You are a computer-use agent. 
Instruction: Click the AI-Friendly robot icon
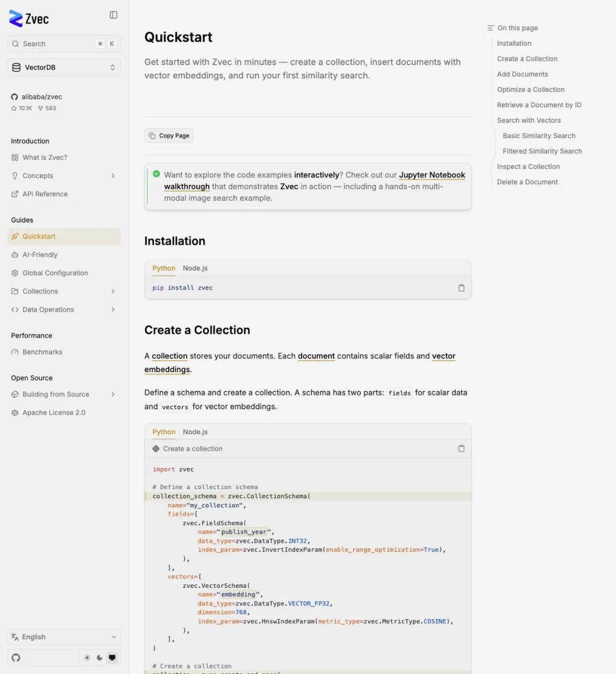pos(15,255)
